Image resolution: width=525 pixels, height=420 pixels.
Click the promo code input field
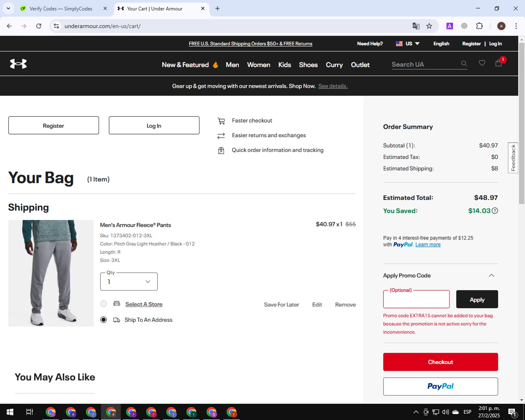tap(416, 299)
